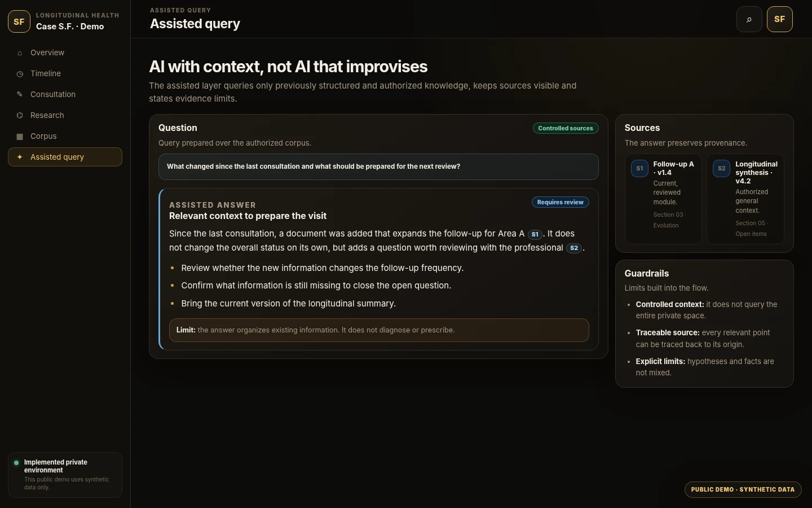Image resolution: width=812 pixels, height=508 pixels.
Task: Select the Requires review badge
Action: point(560,202)
